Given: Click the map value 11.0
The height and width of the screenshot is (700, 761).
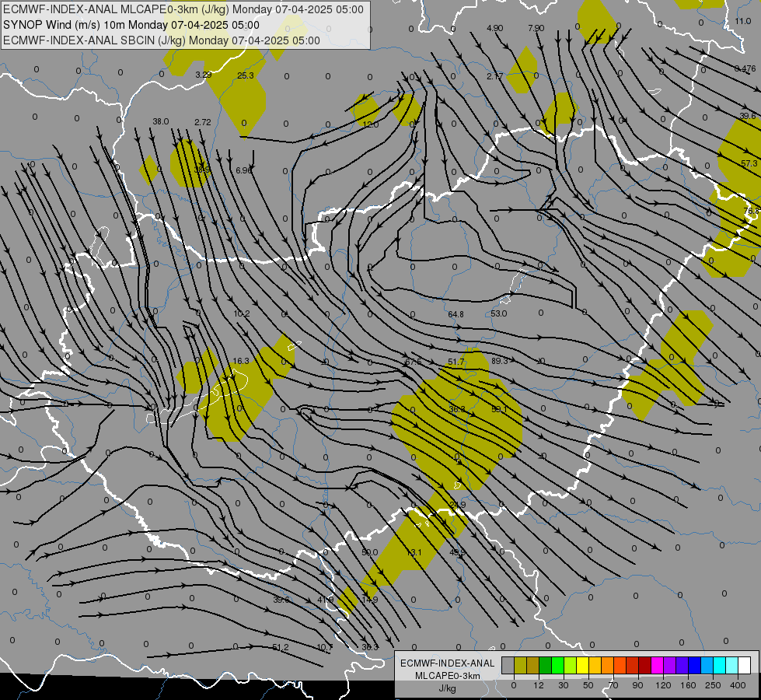Looking at the screenshot, I should (742, 21).
